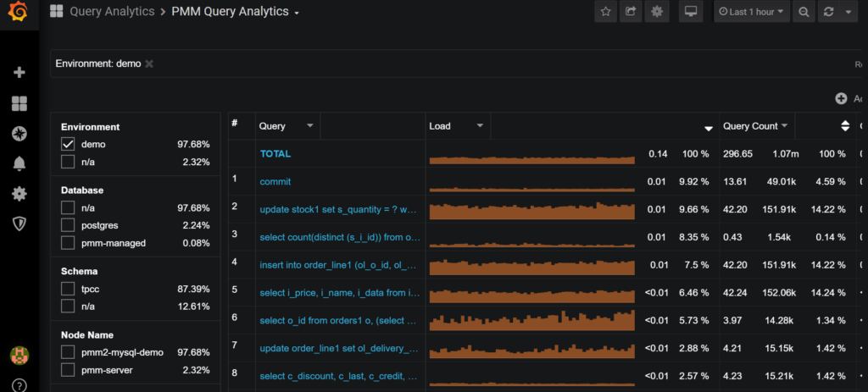This screenshot has height=392, width=868.
Task: Open the update stock1 query details
Action: tap(338, 209)
